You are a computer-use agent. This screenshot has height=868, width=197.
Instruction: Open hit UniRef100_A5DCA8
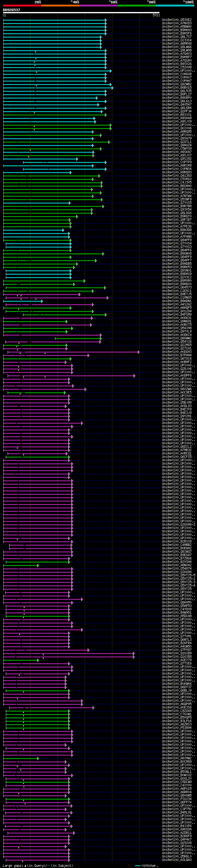click(177, 616)
